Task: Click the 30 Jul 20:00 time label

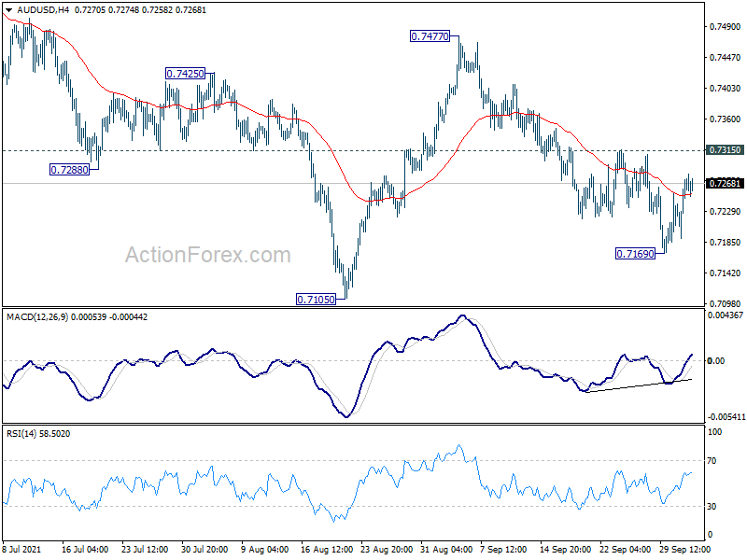Action: 204,550
